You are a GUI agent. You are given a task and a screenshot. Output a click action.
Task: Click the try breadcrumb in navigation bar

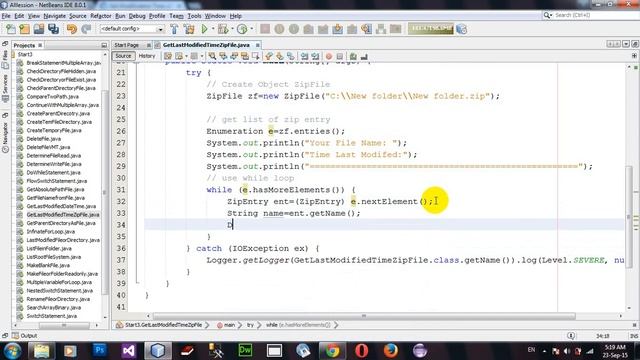pos(250,325)
